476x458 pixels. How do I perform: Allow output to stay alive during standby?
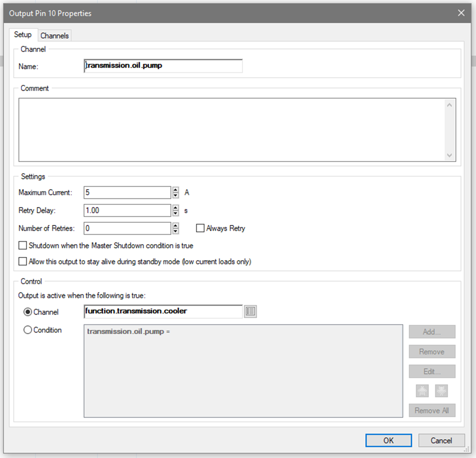[23, 261]
